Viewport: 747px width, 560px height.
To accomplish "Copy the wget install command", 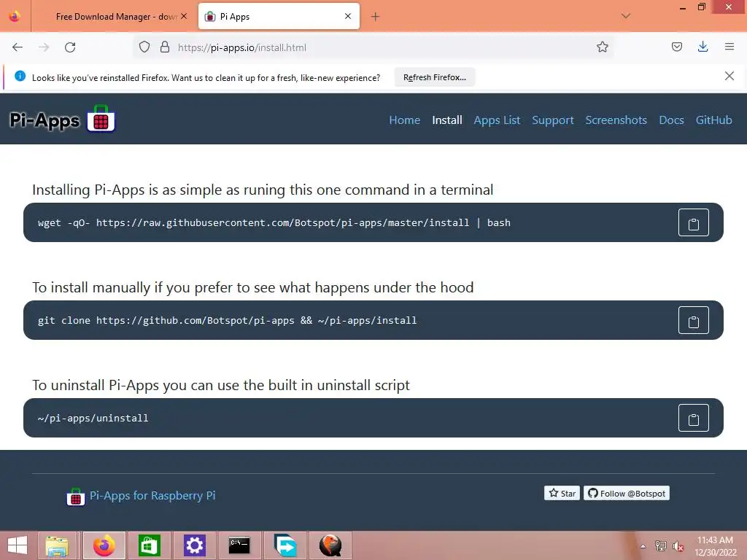I will 693,222.
